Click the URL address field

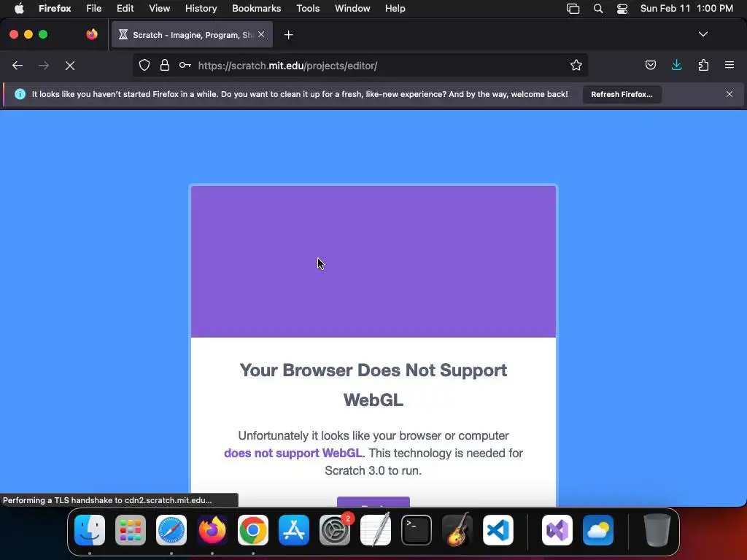click(x=360, y=66)
